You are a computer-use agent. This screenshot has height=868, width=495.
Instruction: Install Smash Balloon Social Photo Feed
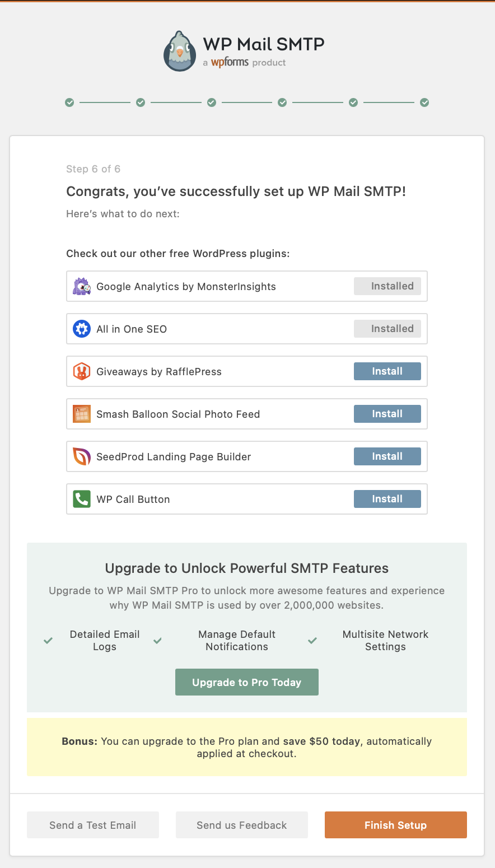coord(387,414)
